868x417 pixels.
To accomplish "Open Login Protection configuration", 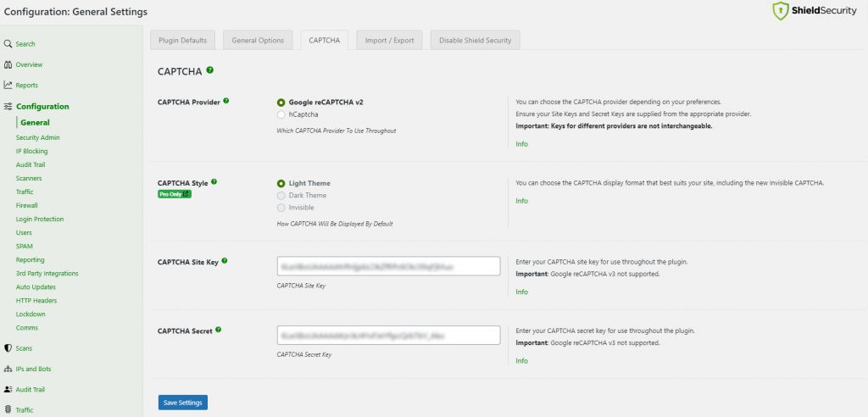I will 40,219.
